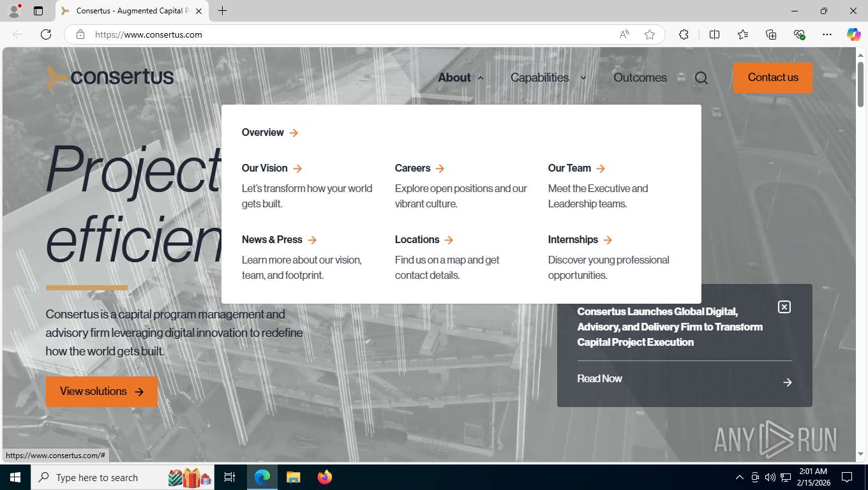Open taskbar clock showing 2:01 AM
This screenshot has width=868, height=490.
coord(813,477)
